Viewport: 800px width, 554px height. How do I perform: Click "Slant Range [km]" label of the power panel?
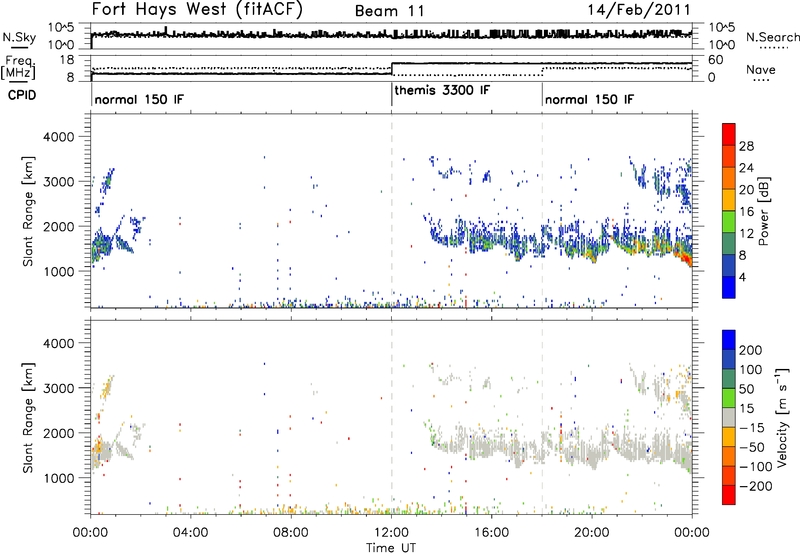[28, 211]
